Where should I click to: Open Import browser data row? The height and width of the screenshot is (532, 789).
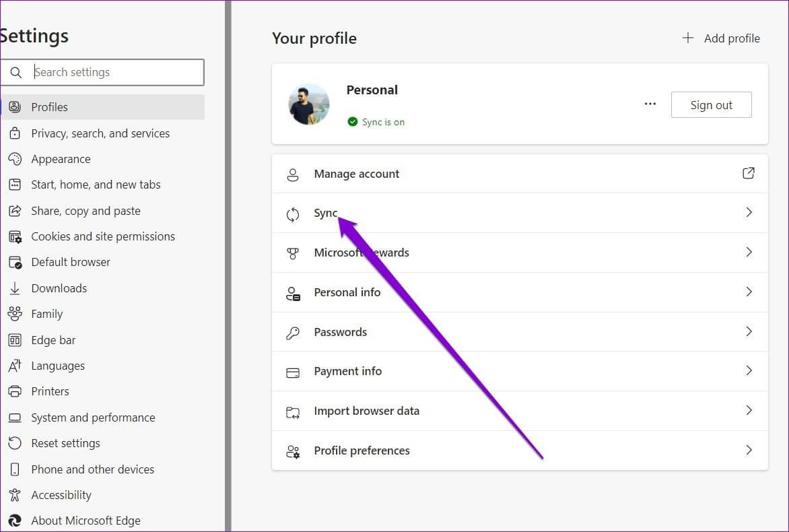(x=520, y=411)
